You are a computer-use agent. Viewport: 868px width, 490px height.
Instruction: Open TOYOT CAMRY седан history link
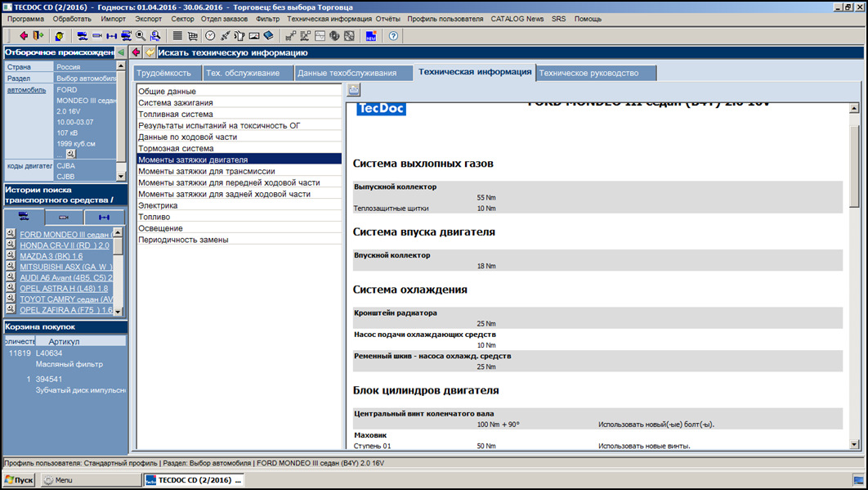[66, 299]
